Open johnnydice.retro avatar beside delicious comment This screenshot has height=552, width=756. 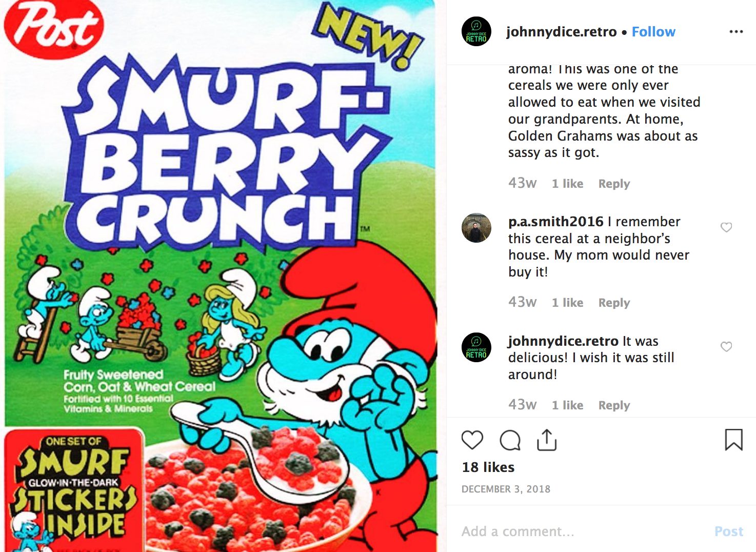pos(476,347)
